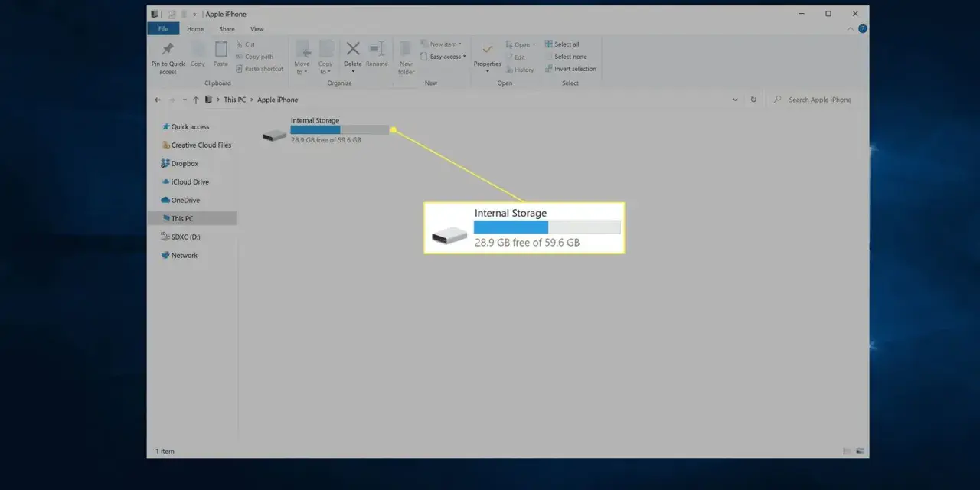Click the New folder button
980x490 pixels.
tap(406, 58)
